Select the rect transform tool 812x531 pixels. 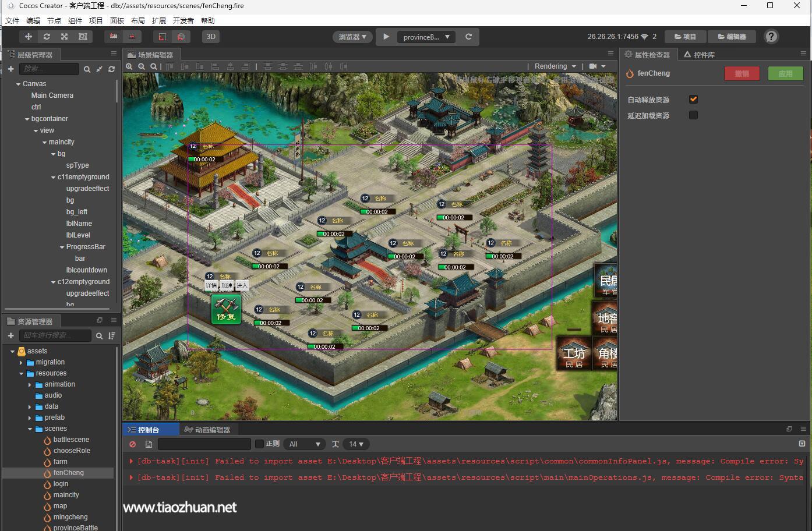click(83, 37)
